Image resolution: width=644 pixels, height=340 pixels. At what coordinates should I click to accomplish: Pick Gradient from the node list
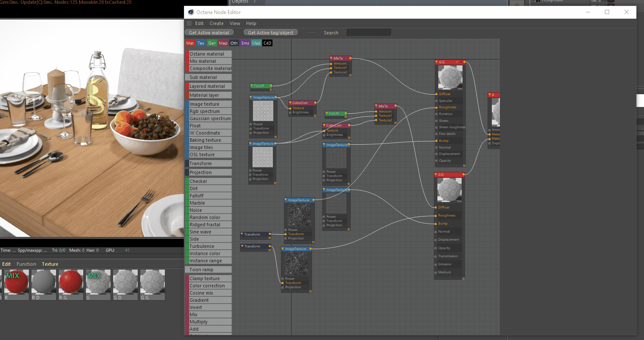pyautogui.click(x=208, y=300)
